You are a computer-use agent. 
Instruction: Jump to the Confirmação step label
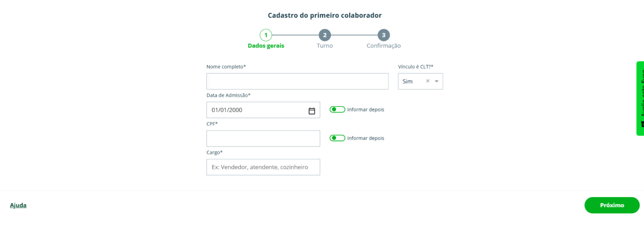pyautogui.click(x=384, y=46)
